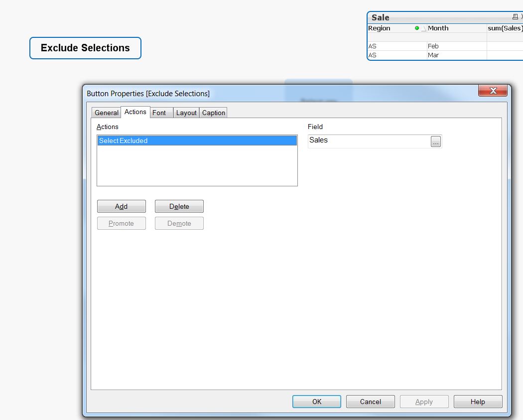Select the Actions tab

click(x=135, y=112)
